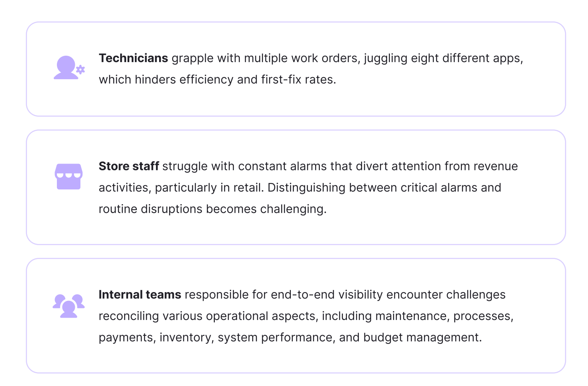
Task: Click the purple storefront icon
Action: pyautogui.click(x=69, y=176)
